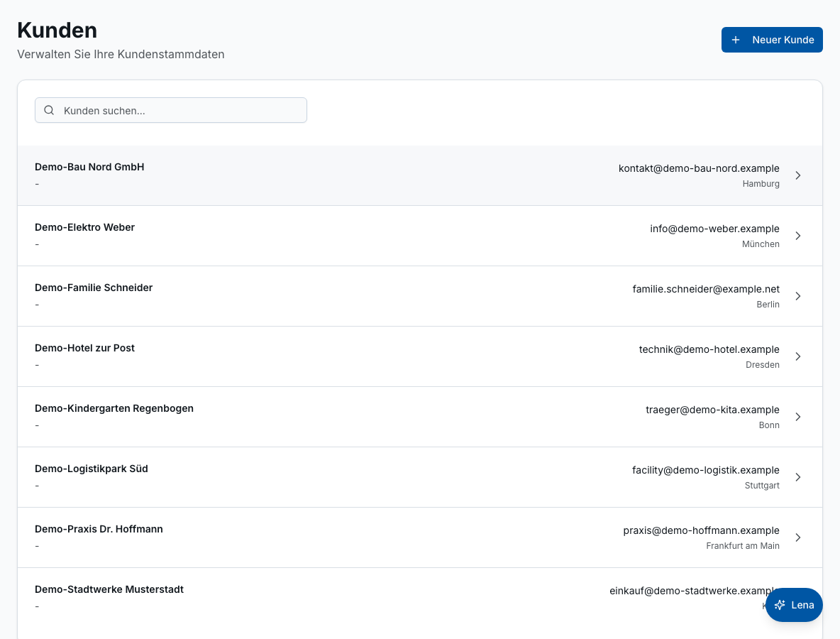
Task: Click the magnifier icon in search box
Action: [49, 110]
